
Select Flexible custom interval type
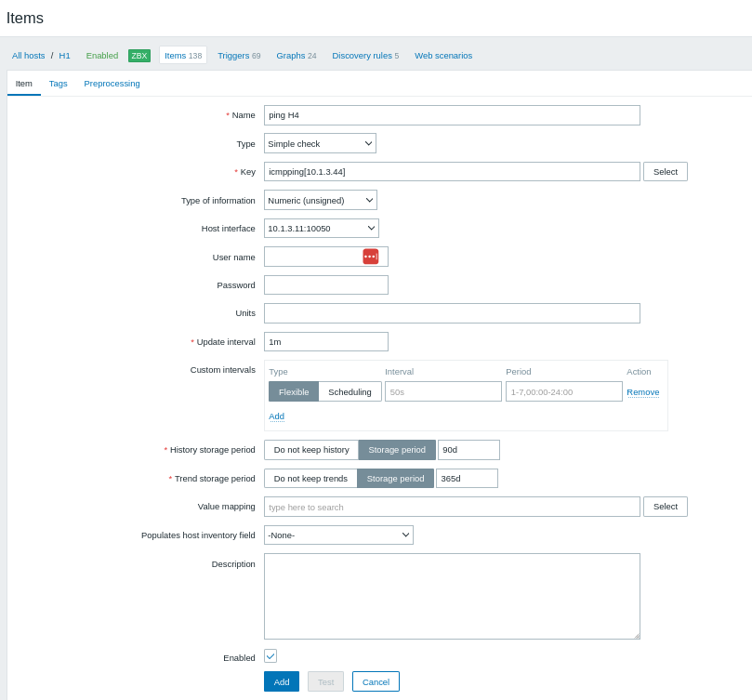294,392
